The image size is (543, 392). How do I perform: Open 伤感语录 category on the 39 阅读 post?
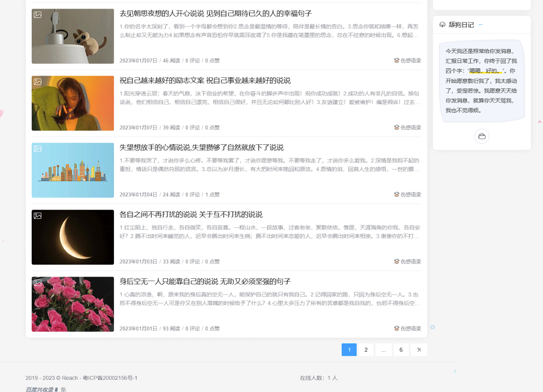point(411,128)
